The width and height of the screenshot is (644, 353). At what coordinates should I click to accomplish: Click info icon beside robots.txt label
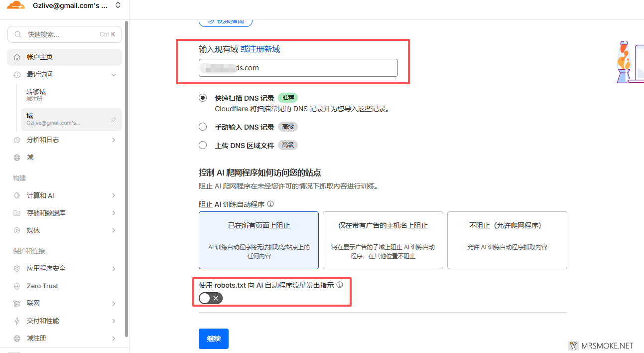(340, 285)
